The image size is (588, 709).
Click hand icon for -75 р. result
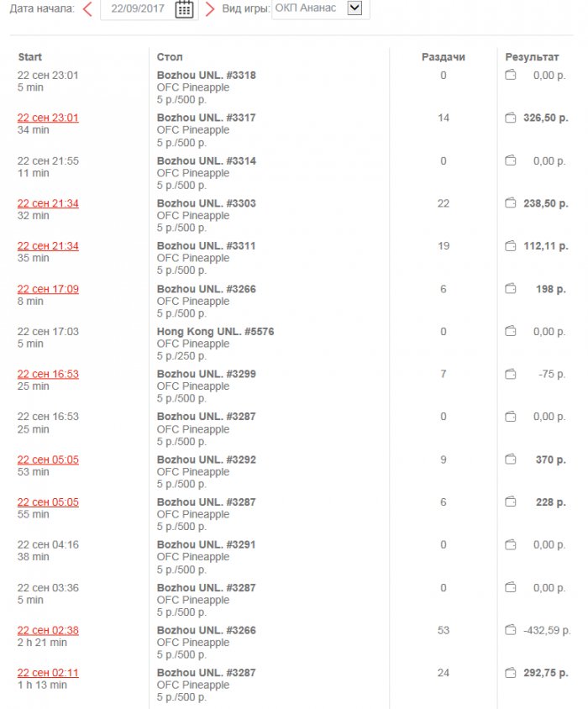(510, 374)
